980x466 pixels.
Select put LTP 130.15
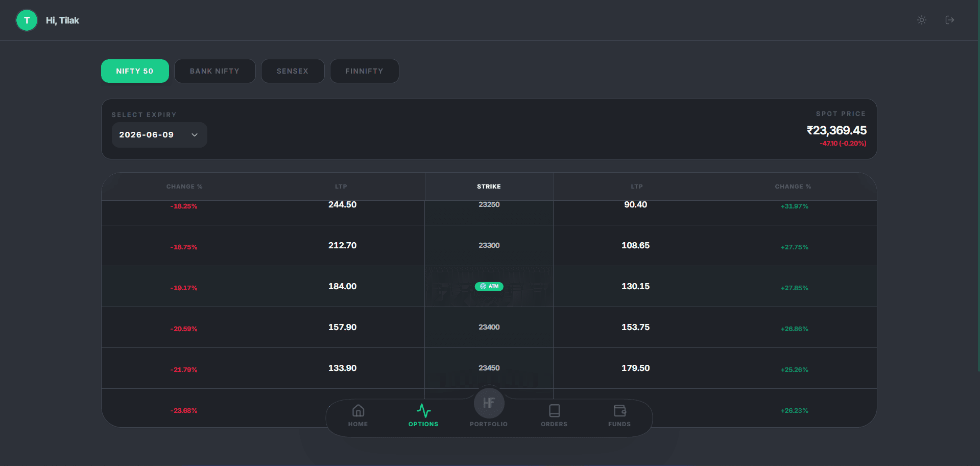(x=635, y=286)
